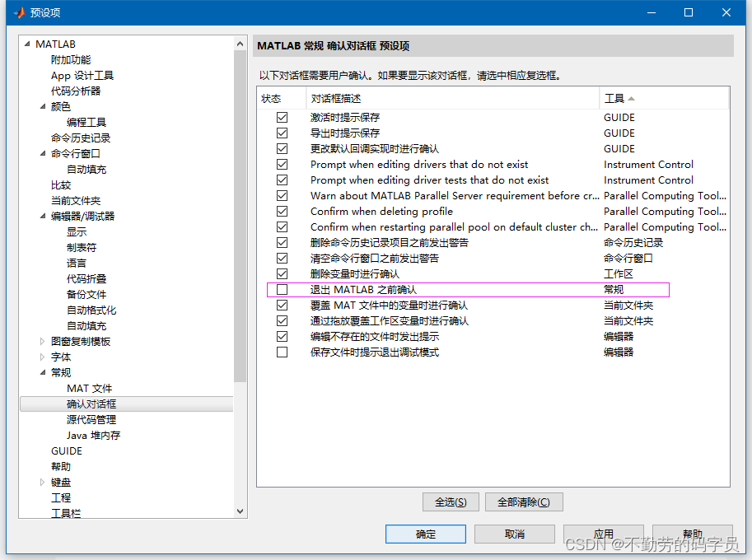The width and height of the screenshot is (752, 560).
Task: Select 语言 in the tree
Action: click(77, 264)
